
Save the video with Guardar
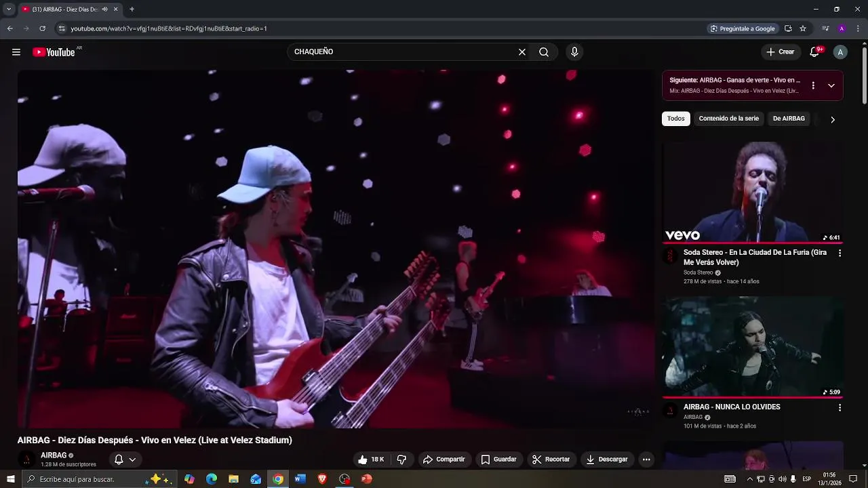(498, 460)
